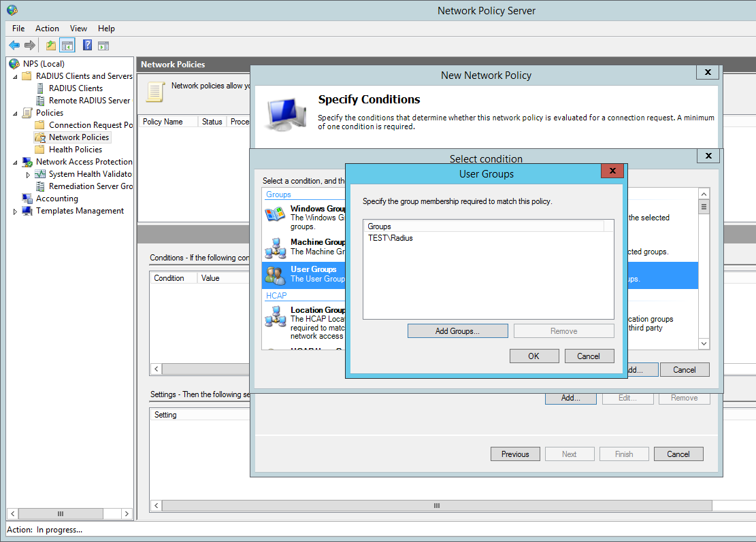Click tree pane scroll right arrow
Image resolution: width=756 pixels, height=542 pixels.
[x=127, y=513]
